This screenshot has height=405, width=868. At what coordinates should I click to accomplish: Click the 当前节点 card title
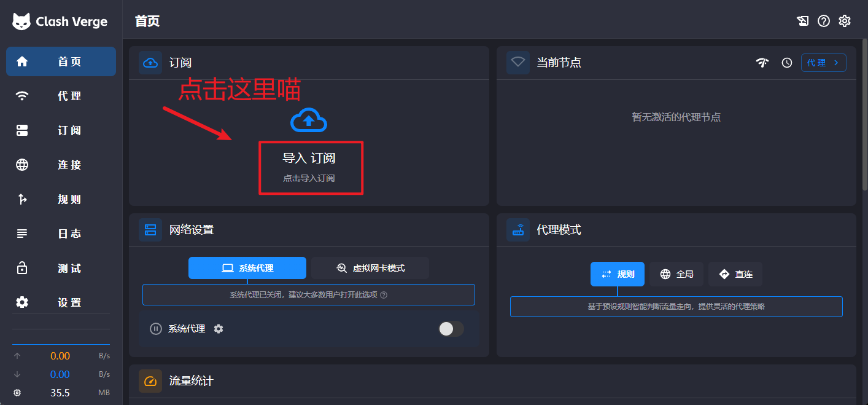[x=559, y=63]
